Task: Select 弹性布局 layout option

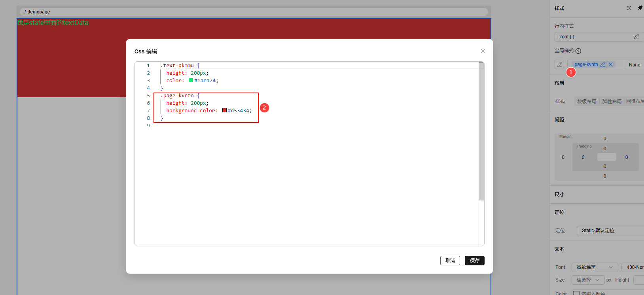Action: click(x=612, y=101)
